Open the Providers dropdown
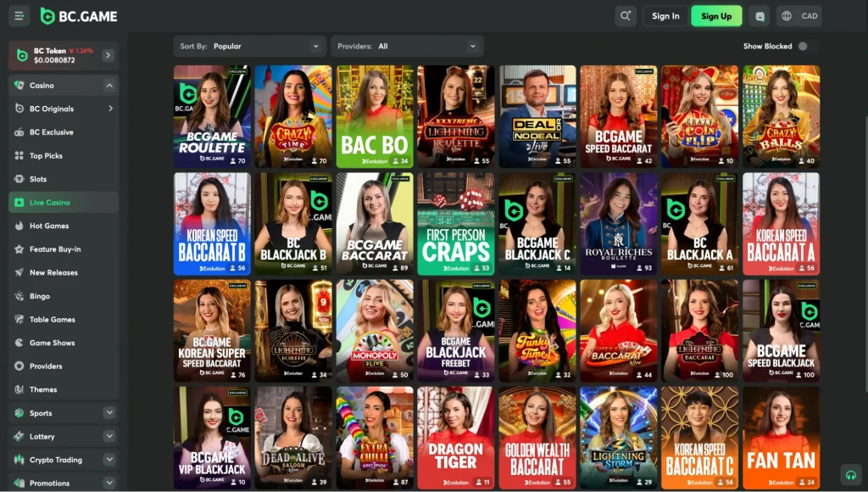This screenshot has width=868, height=492. tap(408, 46)
